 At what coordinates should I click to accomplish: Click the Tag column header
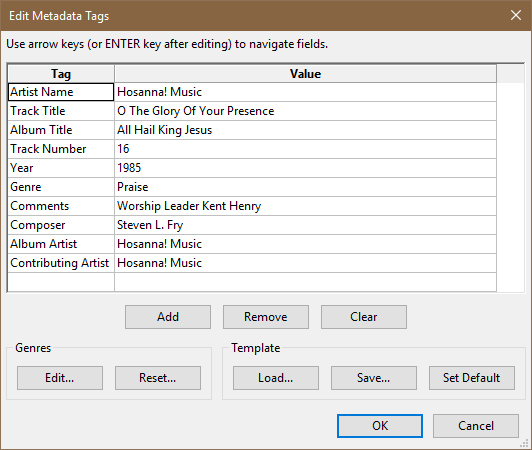[x=61, y=74]
